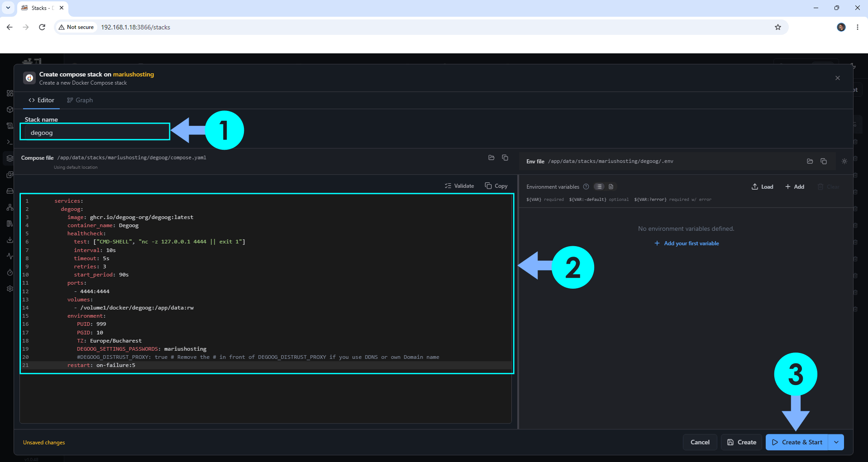
Task: Click the Unsaved changes status text
Action: tap(44, 443)
